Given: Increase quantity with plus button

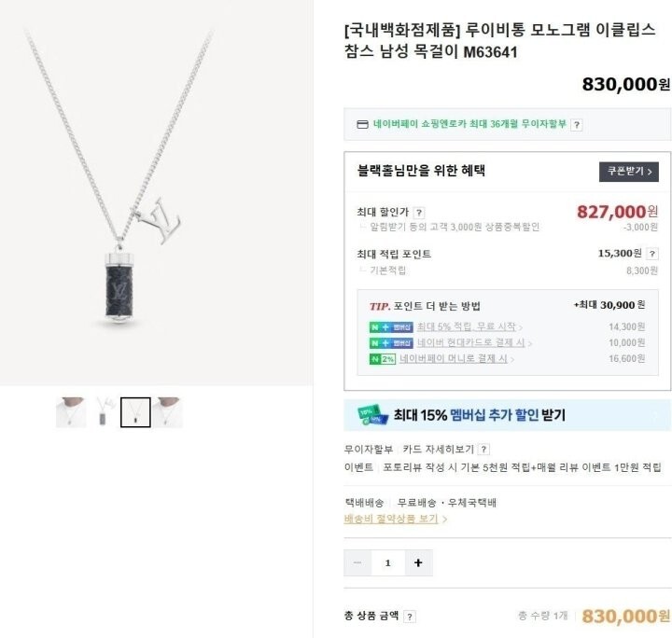Looking at the screenshot, I should coord(418,563).
